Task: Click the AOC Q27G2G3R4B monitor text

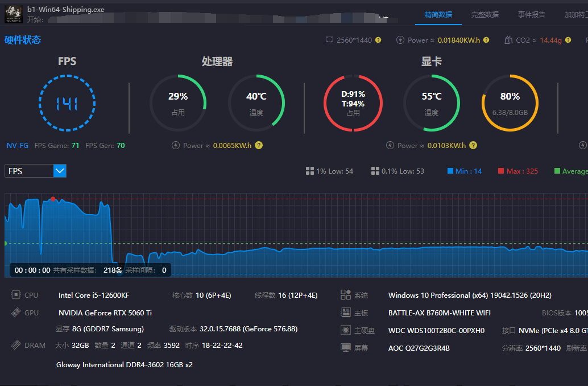Action: pyautogui.click(x=419, y=348)
